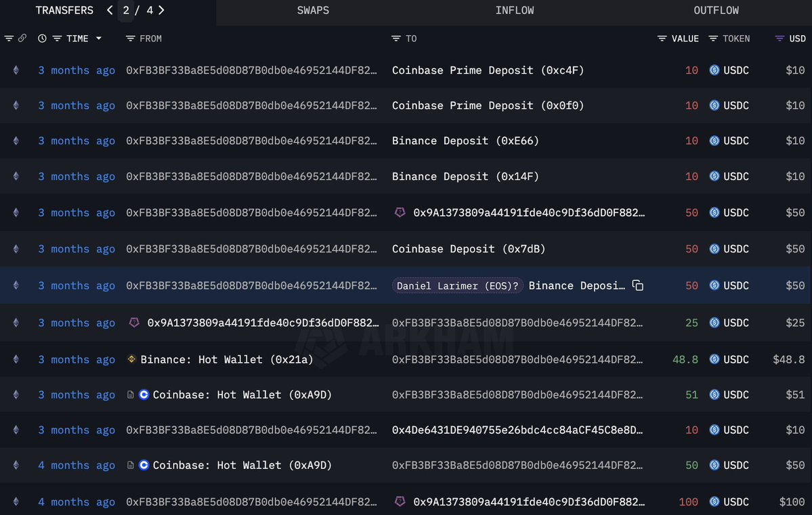The width and height of the screenshot is (812, 515).
Task: Open Coinbase Prime Deposit (0x0f0) entity
Action: (x=488, y=106)
